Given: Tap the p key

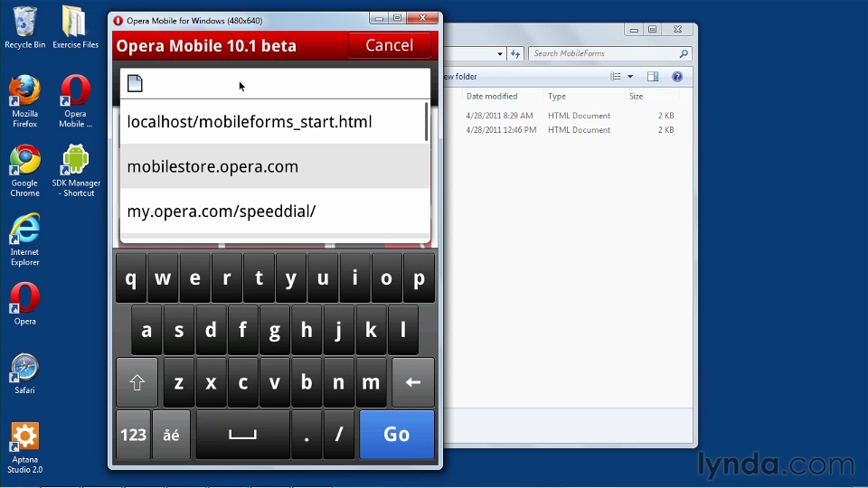Looking at the screenshot, I should click(419, 278).
